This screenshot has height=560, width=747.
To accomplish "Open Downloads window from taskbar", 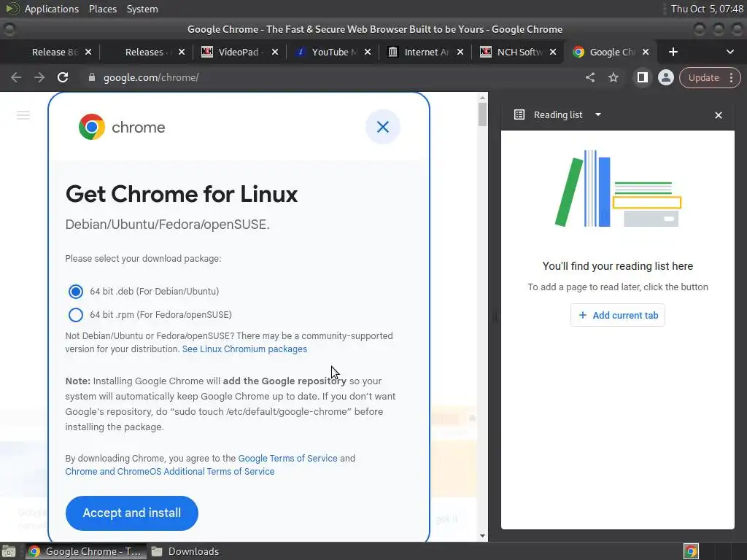I will [x=186, y=551].
